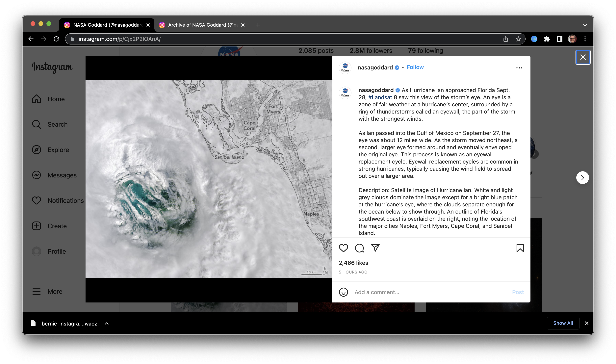Like the hurricane post
Viewport: 616px width, 364px height.
(x=344, y=248)
